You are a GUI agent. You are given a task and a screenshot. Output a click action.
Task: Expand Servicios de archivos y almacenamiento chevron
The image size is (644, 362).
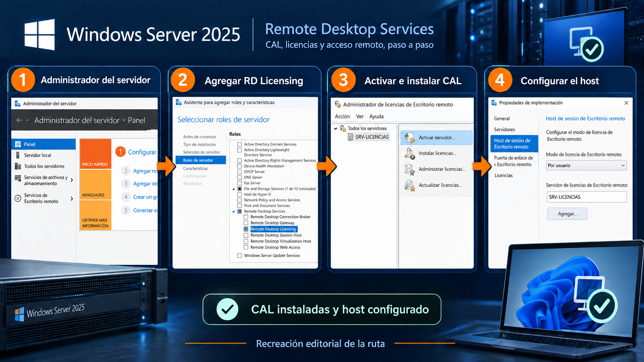coord(72,180)
